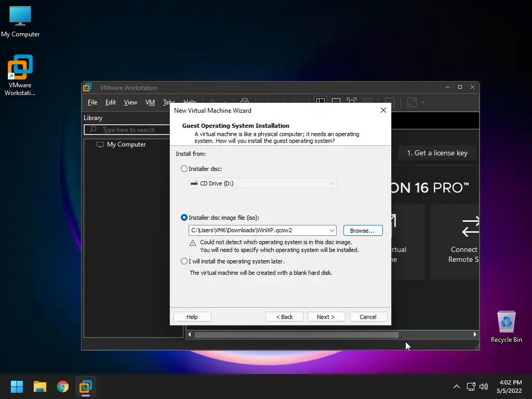532x399 pixels.
Task: Select Installer disc image file (iso) option
Action: click(184, 218)
